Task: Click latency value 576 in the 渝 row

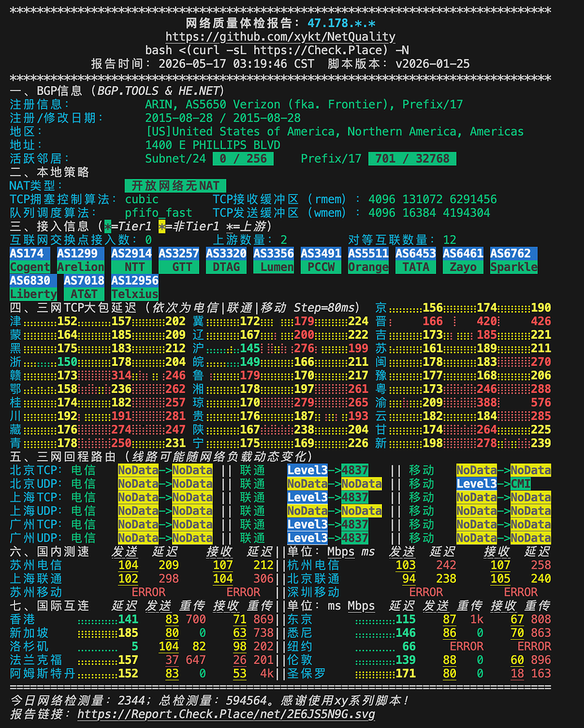Action: (541, 403)
